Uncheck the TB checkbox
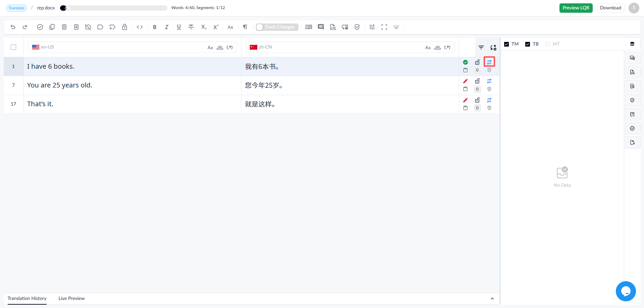This screenshot has width=644, height=308. (x=528, y=44)
